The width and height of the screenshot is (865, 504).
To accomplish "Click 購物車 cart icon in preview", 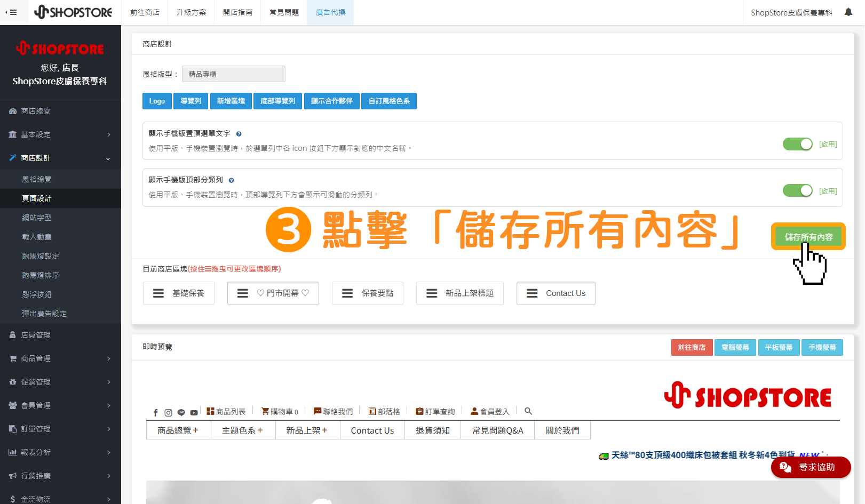I will point(265,411).
